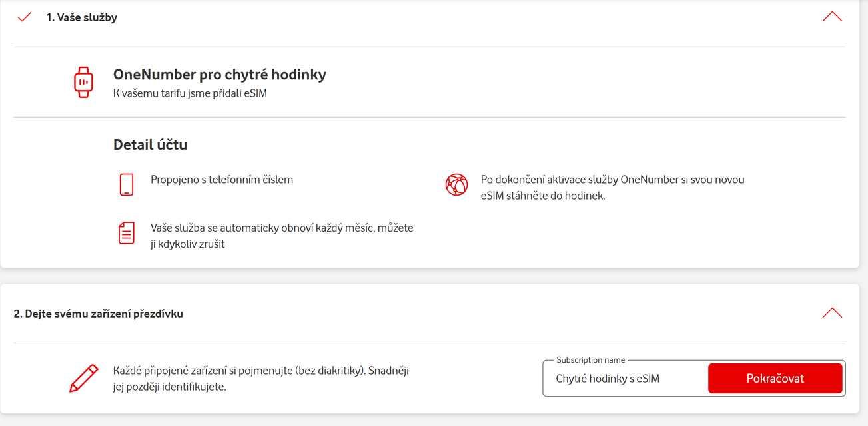The height and width of the screenshot is (426, 868).
Task: Click the pencil icon in nickname section
Action: click(x=84, y=379)
